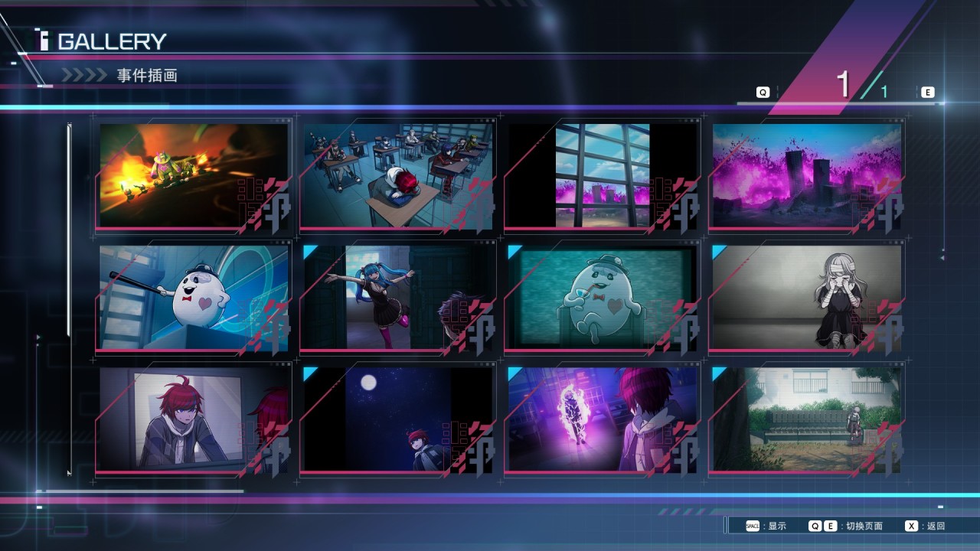Open the window view with purple flames
The width and height of the screenshot is (980, 551).
(602, 176)
